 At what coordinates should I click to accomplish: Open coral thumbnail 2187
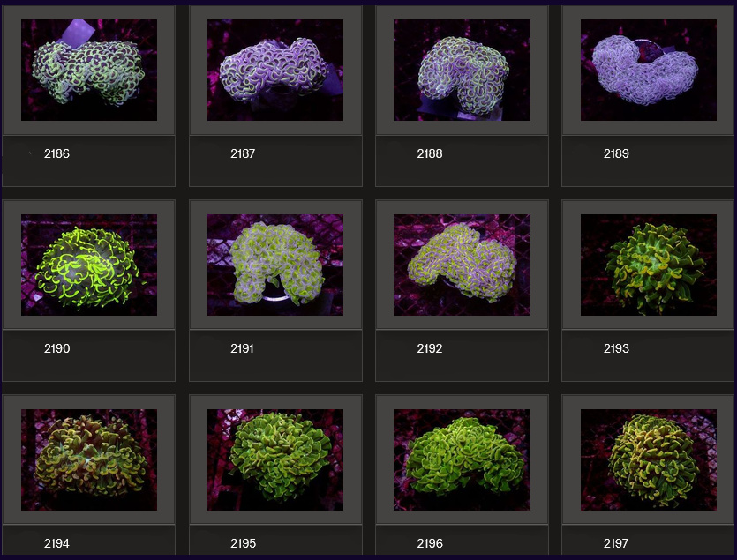pyautogui.click(x=275, y=70)
